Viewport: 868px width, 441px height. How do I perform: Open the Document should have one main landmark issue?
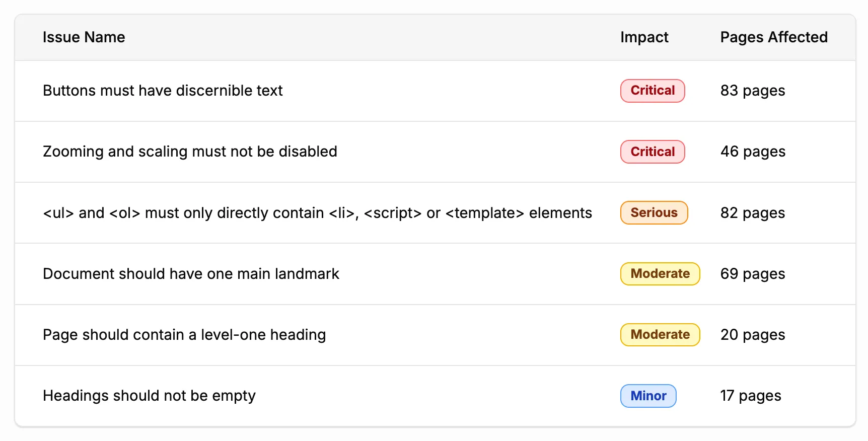[x=191, y=274]
